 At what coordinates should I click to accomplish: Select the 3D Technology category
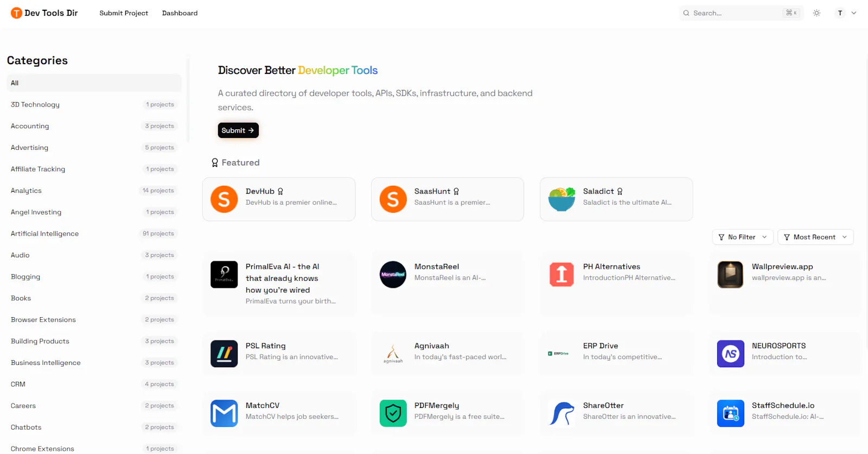(x=94, y=104)
